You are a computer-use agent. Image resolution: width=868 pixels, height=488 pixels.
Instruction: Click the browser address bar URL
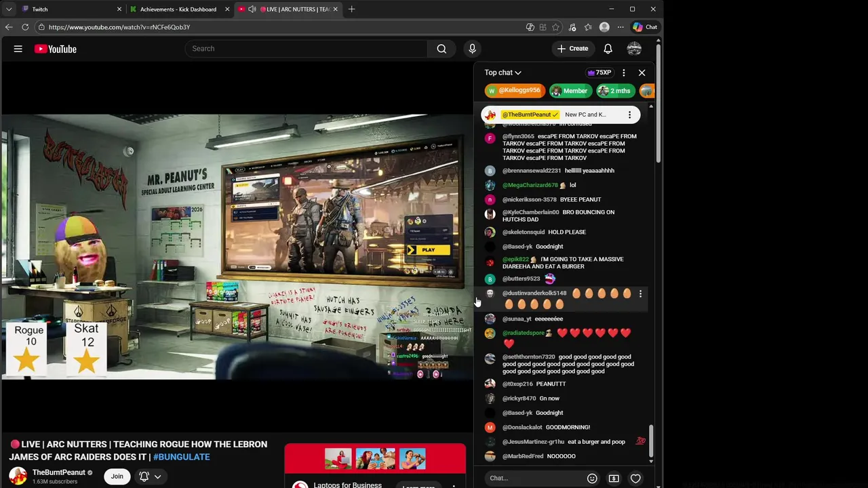click(x=119, y=27)
